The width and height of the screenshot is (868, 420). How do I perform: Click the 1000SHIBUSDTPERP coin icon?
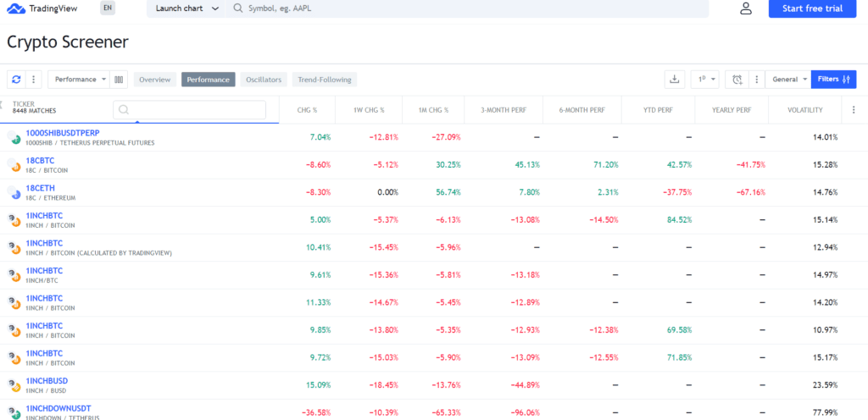(14, 137)
